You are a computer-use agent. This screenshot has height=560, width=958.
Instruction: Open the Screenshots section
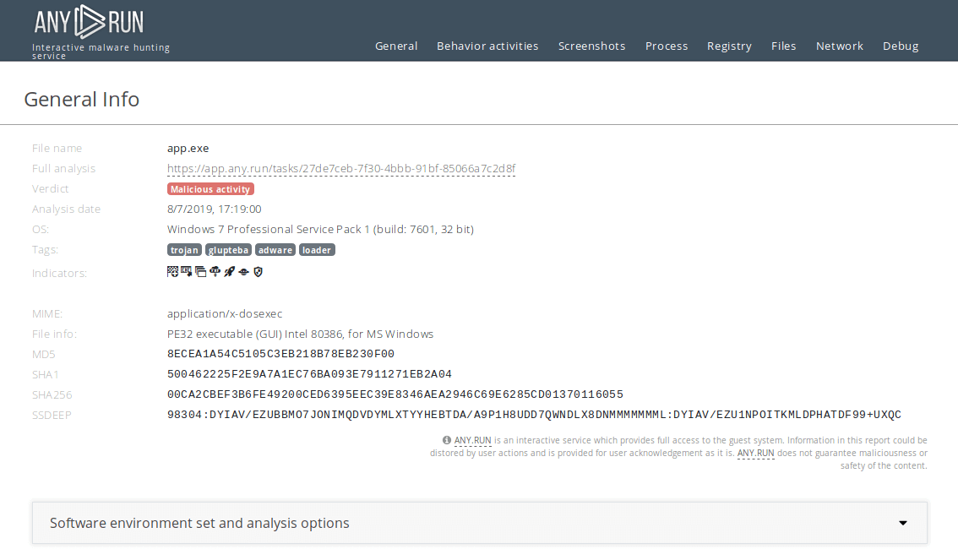coord(591,46)
